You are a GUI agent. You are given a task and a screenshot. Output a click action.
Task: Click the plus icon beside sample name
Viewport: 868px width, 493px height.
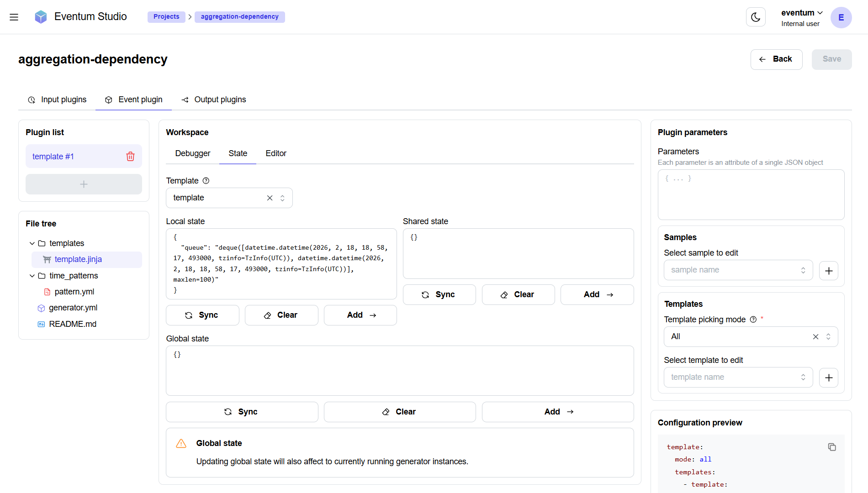[x=829, y=270]
